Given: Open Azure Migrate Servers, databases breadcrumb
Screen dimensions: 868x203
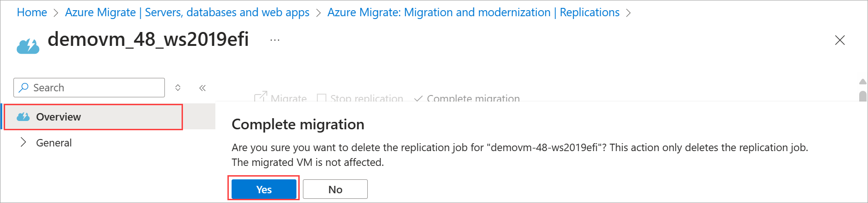Looking at the screenshot, I should [187, 13].
